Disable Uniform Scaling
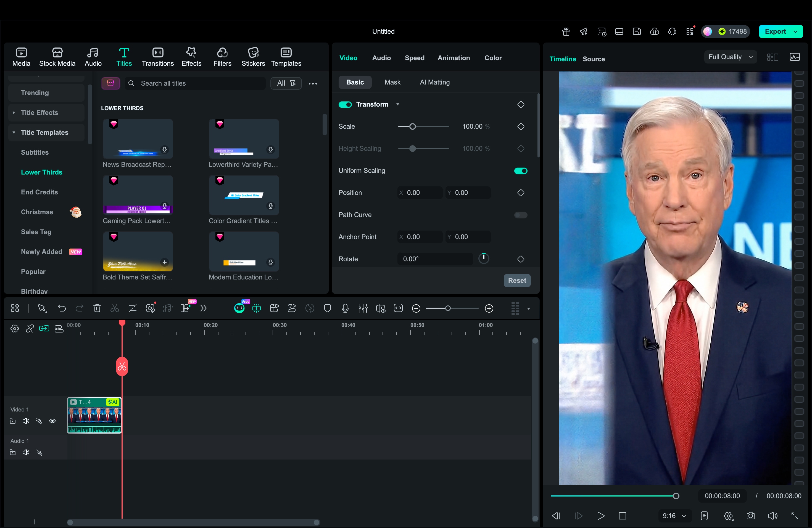 520,171
